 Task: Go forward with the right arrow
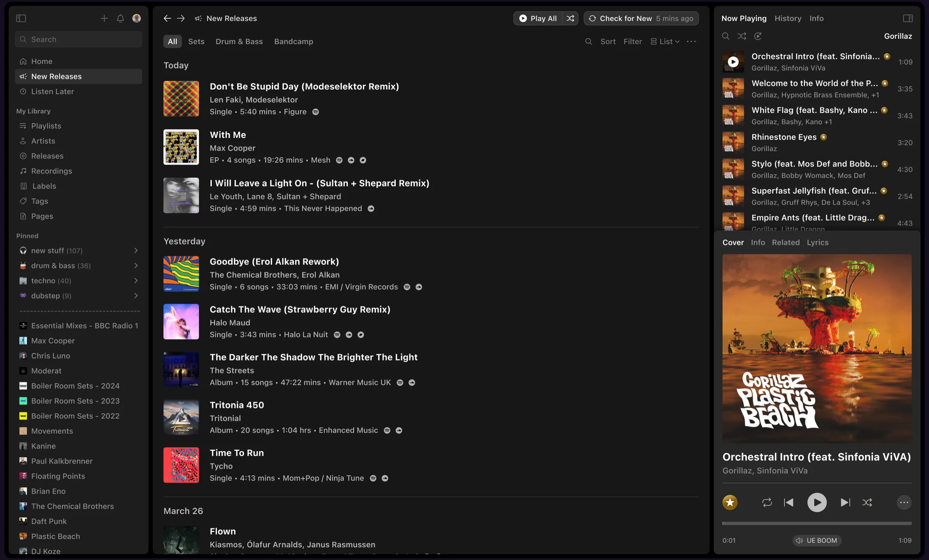click(x=181, y=18)
